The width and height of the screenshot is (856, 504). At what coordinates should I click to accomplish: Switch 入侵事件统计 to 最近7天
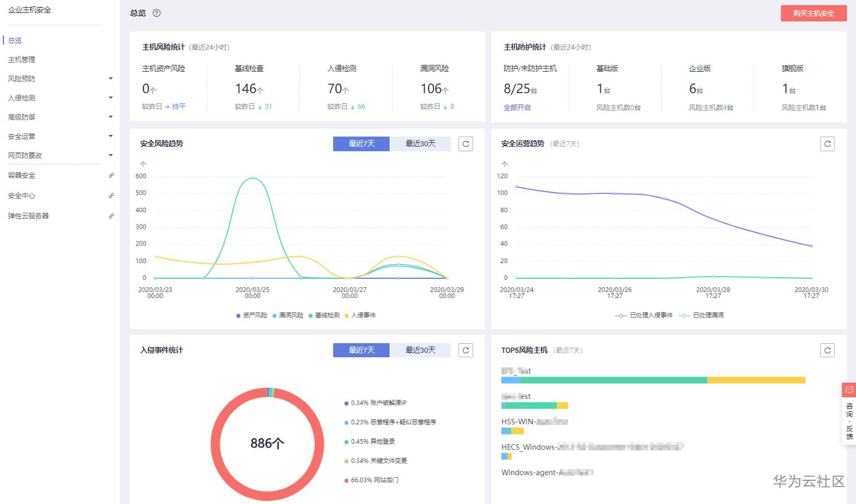coord(361,350)
